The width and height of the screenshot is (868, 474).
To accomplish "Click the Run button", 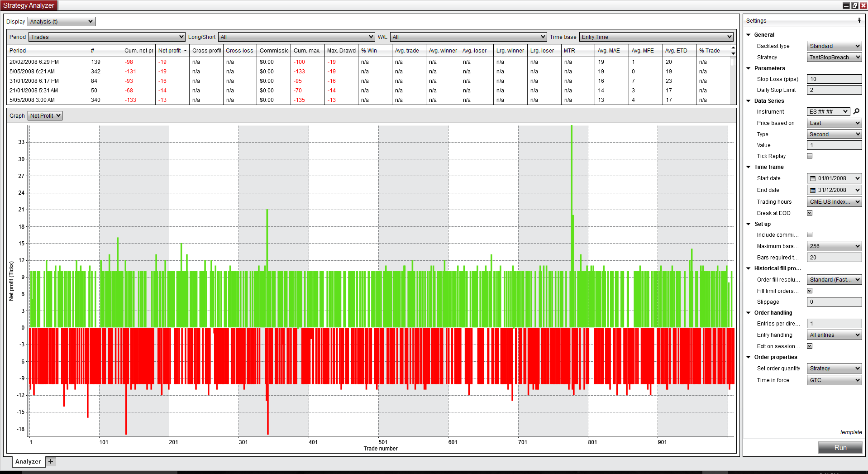I will 840,448.
